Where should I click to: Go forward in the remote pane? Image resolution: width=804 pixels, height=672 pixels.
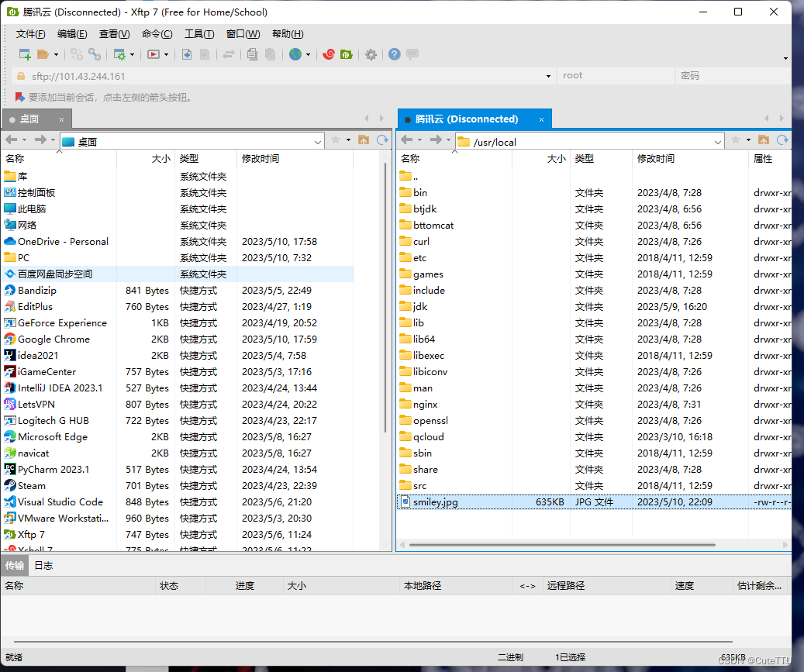click(x=436, y=140)
